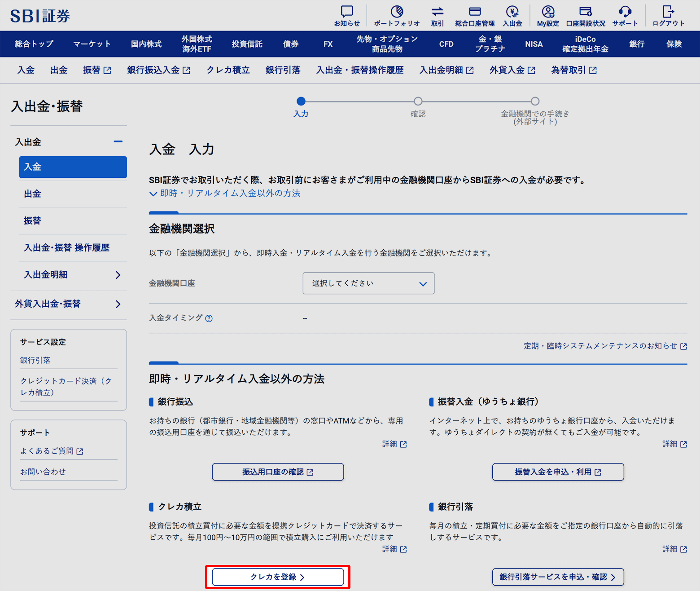Click external-link icon next to 外貨入金
Image resolution: width=700 pixels, height=591 pixels.
tap(531, 70)
